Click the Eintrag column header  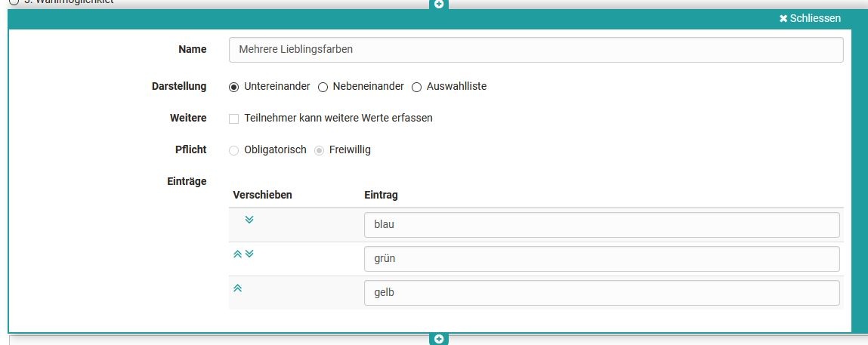[381, 195]
